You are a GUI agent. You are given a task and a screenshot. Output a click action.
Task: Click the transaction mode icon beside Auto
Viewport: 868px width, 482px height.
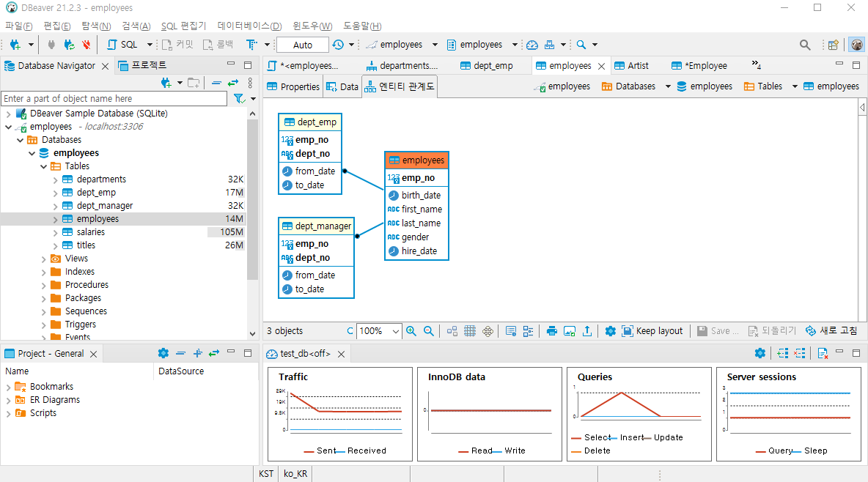point(251,45)
